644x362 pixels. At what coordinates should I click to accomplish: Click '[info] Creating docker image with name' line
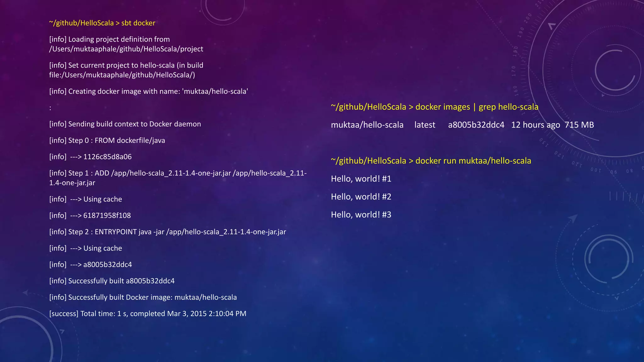[149, 91]
